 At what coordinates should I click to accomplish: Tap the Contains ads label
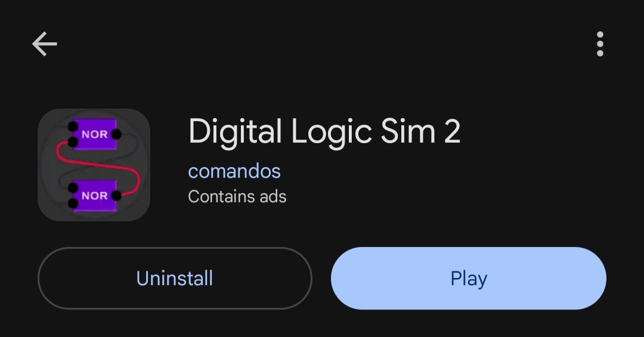point(237,196)
